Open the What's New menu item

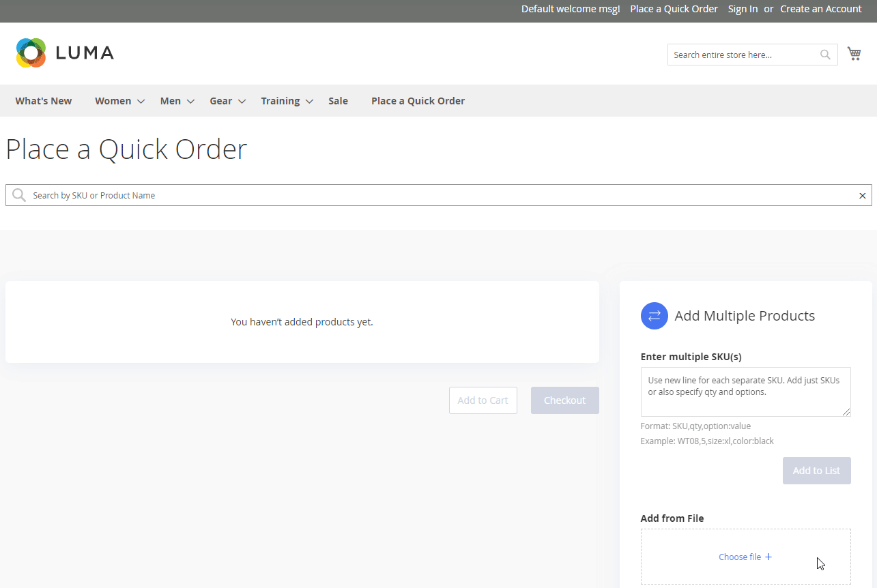(x=44, y=101)
